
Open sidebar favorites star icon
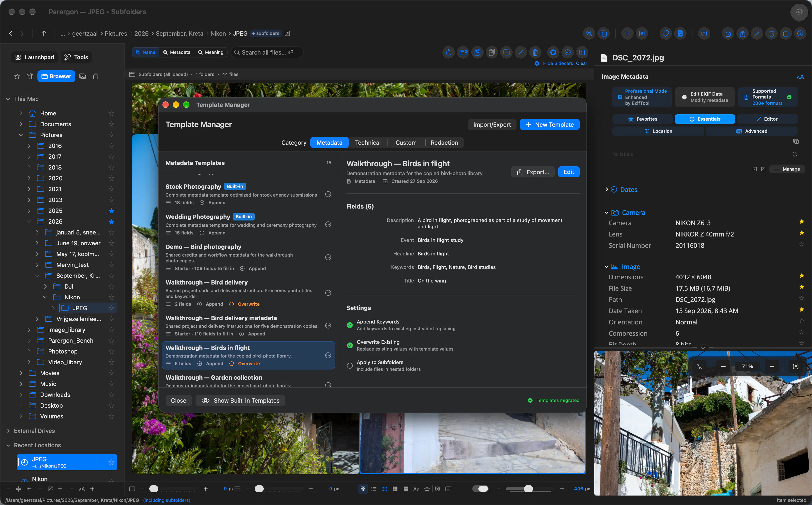click(17, 76)
